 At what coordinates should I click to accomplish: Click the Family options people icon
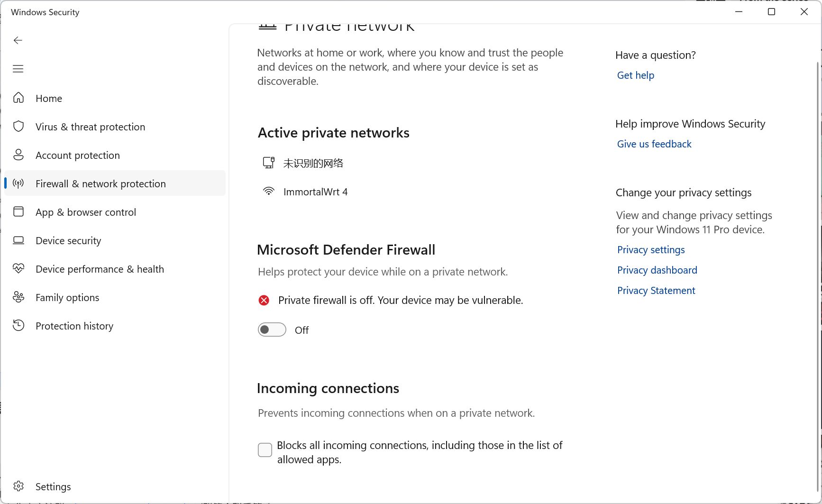click(x=18, y=297)
